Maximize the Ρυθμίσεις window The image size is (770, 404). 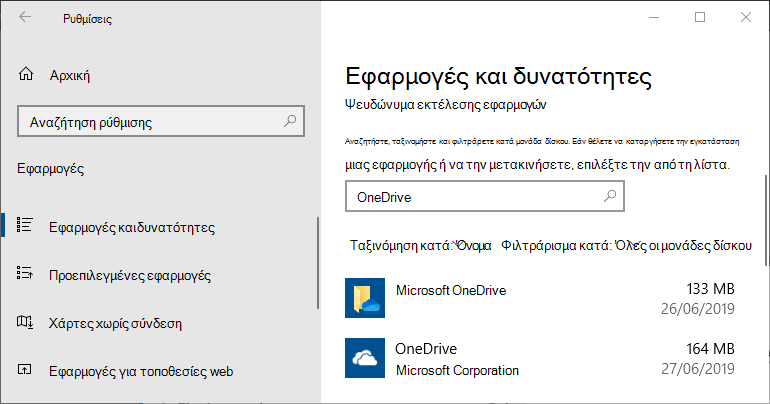click(700, 17)
